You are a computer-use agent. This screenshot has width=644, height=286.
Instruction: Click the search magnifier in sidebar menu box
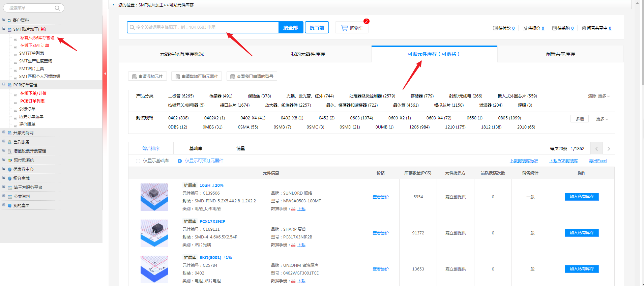(57, 8)
